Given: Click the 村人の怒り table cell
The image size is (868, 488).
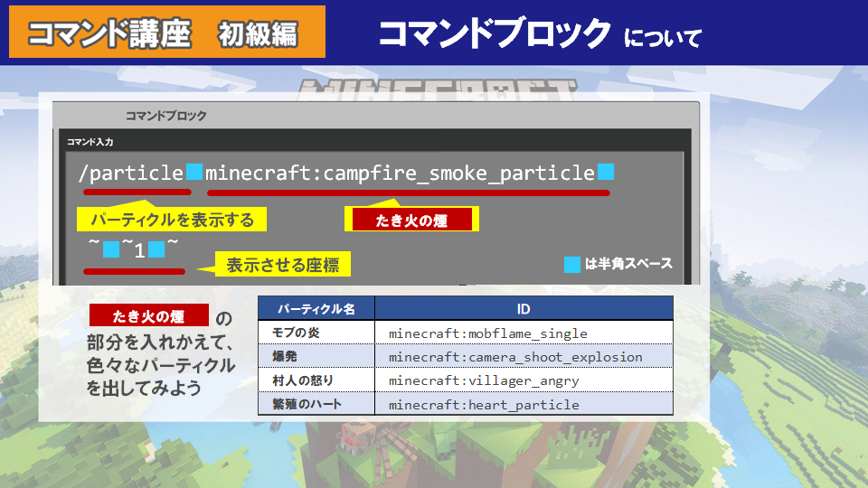Looking at the screenshot, I should click(316, 380).
